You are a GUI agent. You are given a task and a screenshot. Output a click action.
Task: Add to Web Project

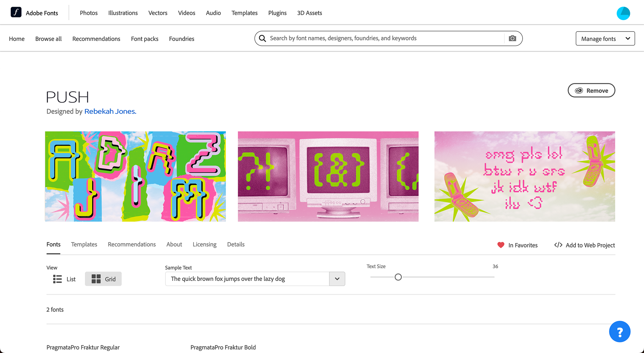(x=585, y=245)
